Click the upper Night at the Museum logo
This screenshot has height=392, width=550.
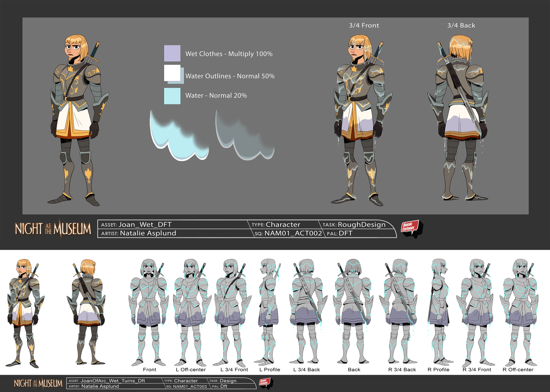[x=53, y=229]
